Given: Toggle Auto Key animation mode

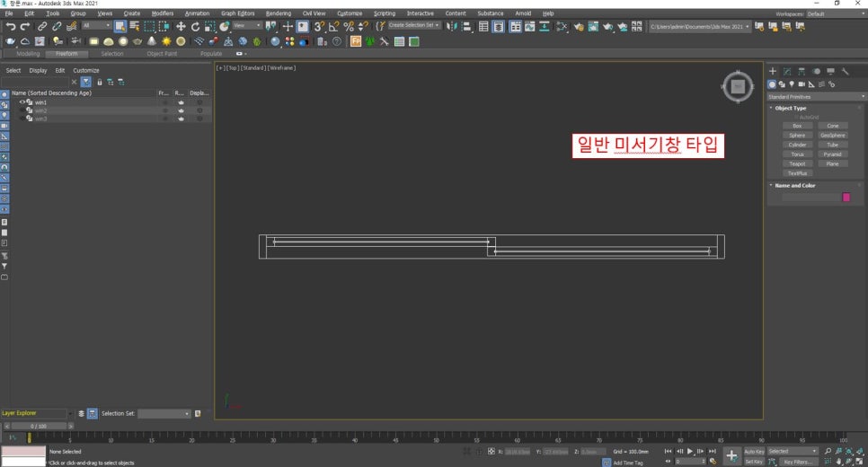Looking at the screenshot, I should [753, 452].
